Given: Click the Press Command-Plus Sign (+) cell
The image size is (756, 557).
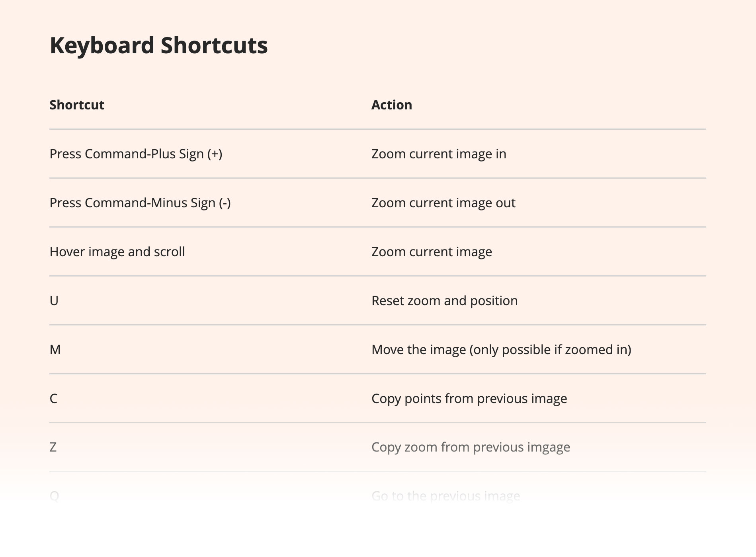Looking at the screenshot, I should point(136,154).
